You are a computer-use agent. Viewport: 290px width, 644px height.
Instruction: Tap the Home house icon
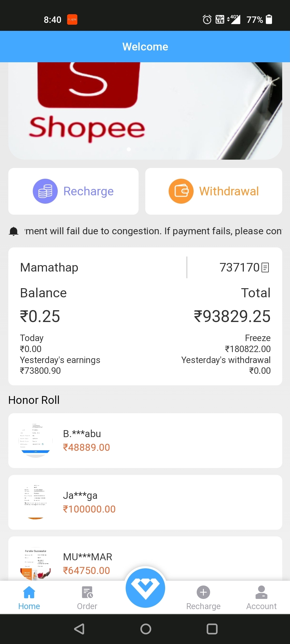29,592
